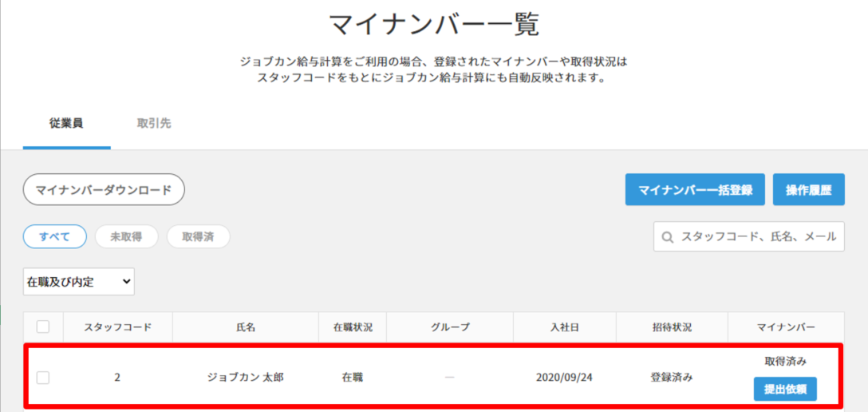Screen dimensions: 868x412
Task: Filter the list by 取得済
Action: click(198, 236)
